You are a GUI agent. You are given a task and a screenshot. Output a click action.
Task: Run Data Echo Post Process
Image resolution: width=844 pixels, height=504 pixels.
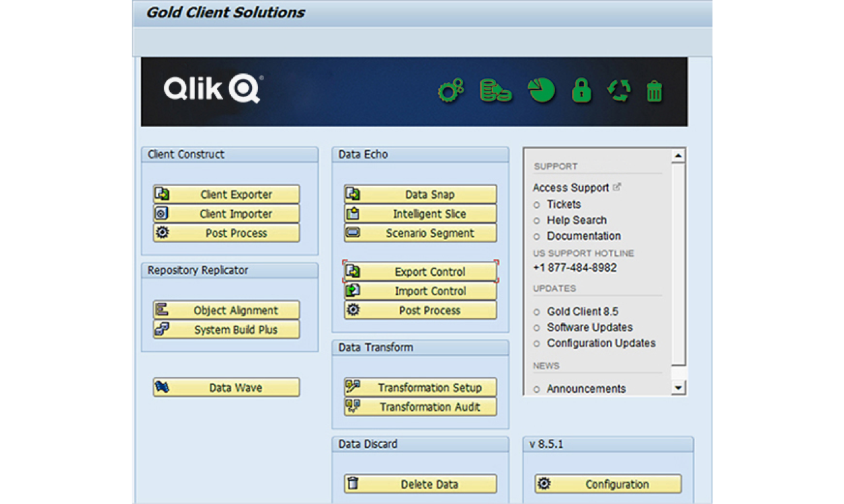[420, 310]
